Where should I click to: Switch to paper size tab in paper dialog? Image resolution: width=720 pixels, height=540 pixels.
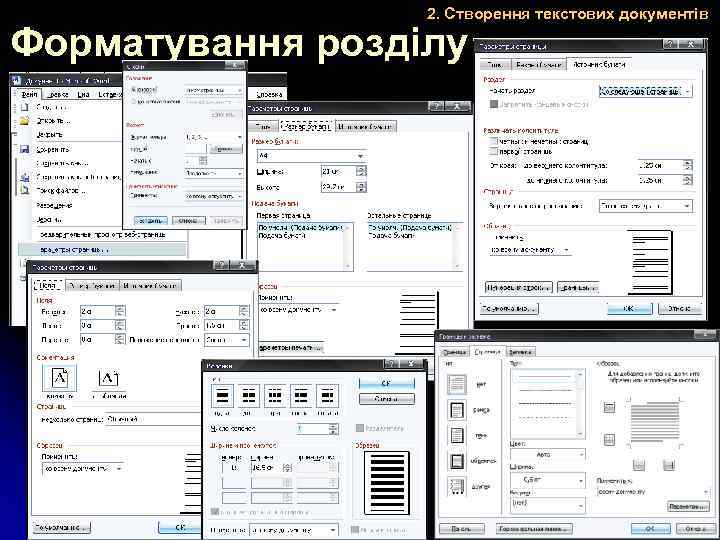click(x=306, y=126)
